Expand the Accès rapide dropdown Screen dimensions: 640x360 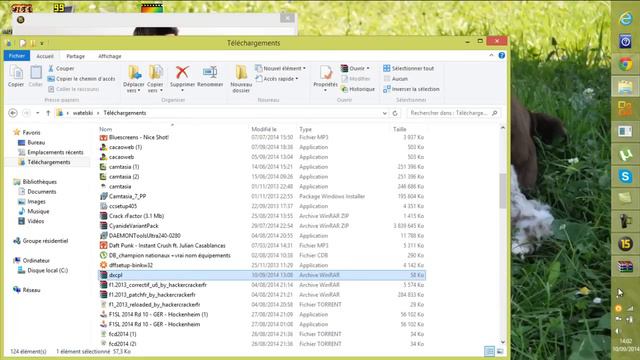[x=297, y=79]
